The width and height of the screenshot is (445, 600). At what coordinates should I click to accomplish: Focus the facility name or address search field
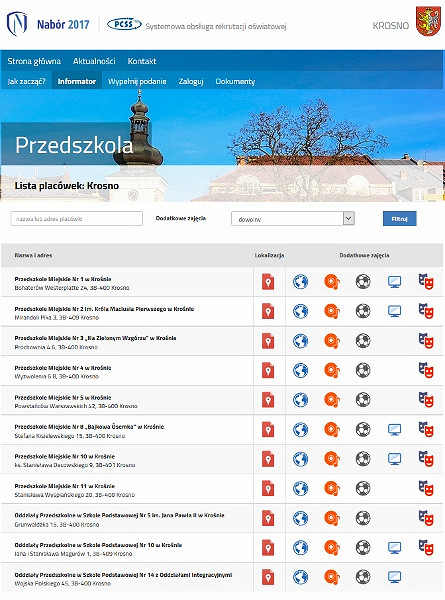(77, 219)
